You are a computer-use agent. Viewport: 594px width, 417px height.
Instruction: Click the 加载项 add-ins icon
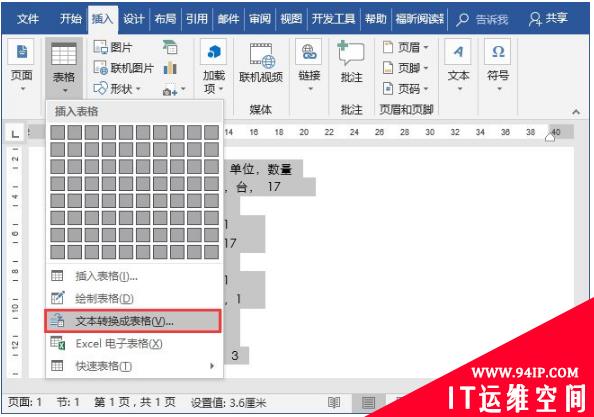[x=214, y=52]
